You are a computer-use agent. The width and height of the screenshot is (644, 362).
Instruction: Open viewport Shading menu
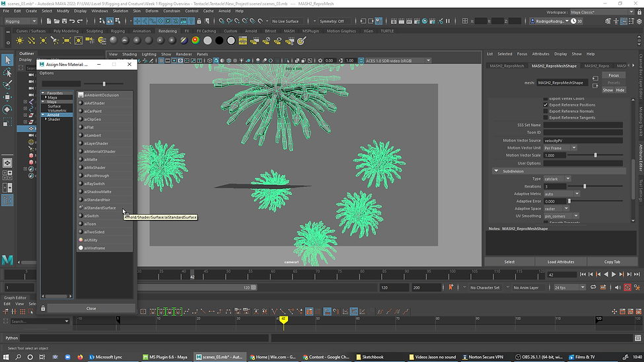click(129, 54)
